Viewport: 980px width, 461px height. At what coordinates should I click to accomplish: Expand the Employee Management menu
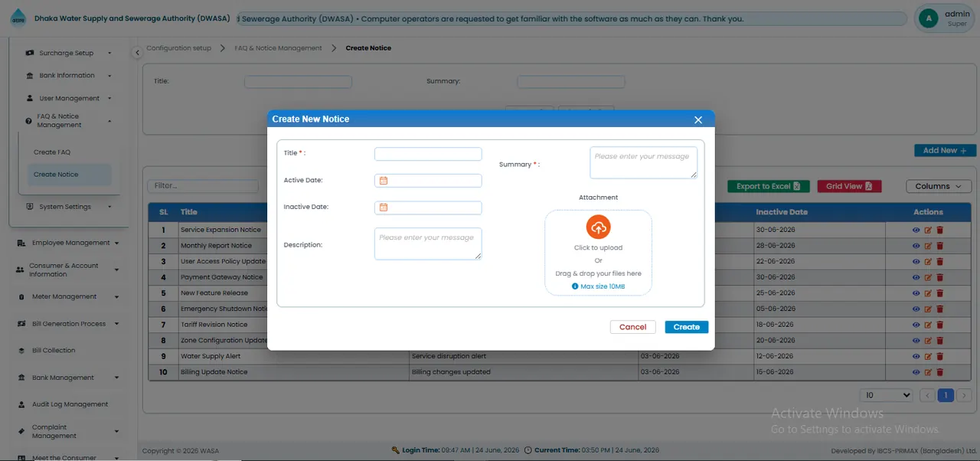click(68, 243)
